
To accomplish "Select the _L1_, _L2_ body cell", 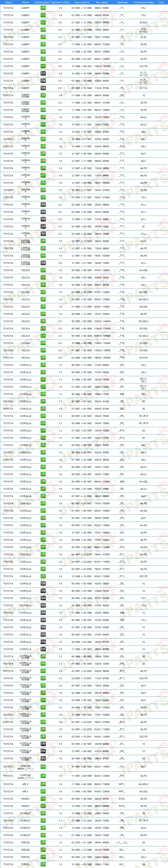I will point(122,842).
